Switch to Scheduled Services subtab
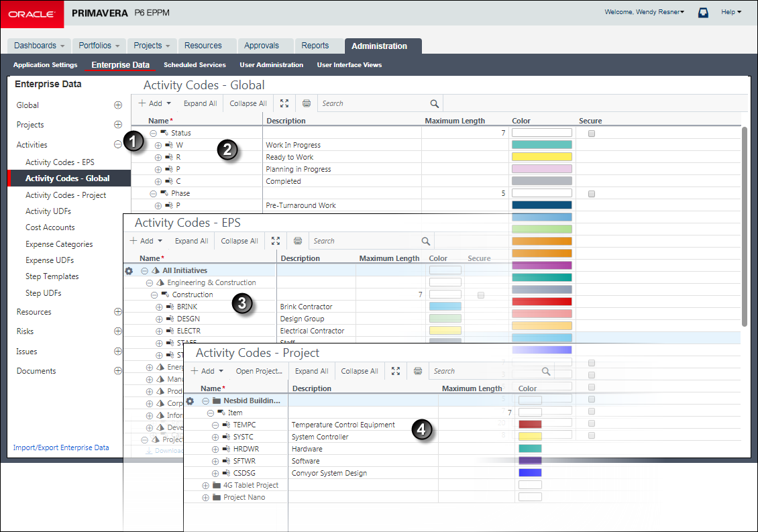 (195, 65)
